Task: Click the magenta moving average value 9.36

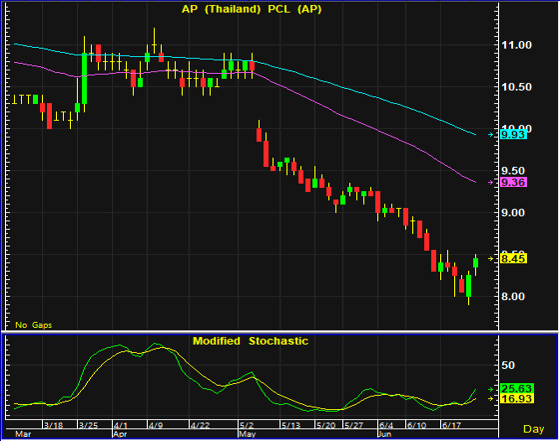Action: (x=513, y=182)
